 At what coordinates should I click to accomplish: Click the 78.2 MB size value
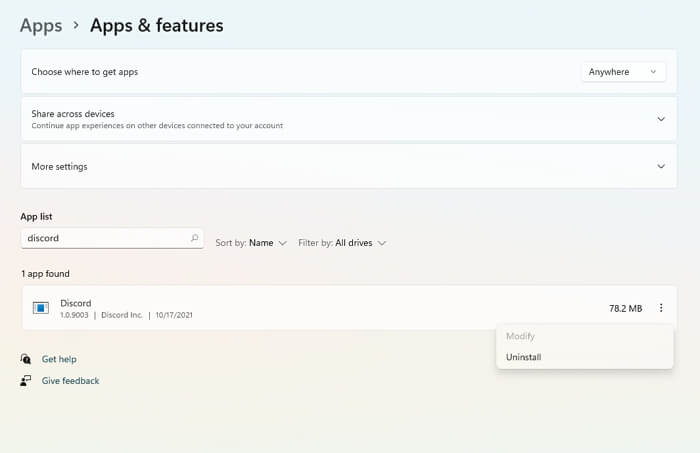click(625, 308)
